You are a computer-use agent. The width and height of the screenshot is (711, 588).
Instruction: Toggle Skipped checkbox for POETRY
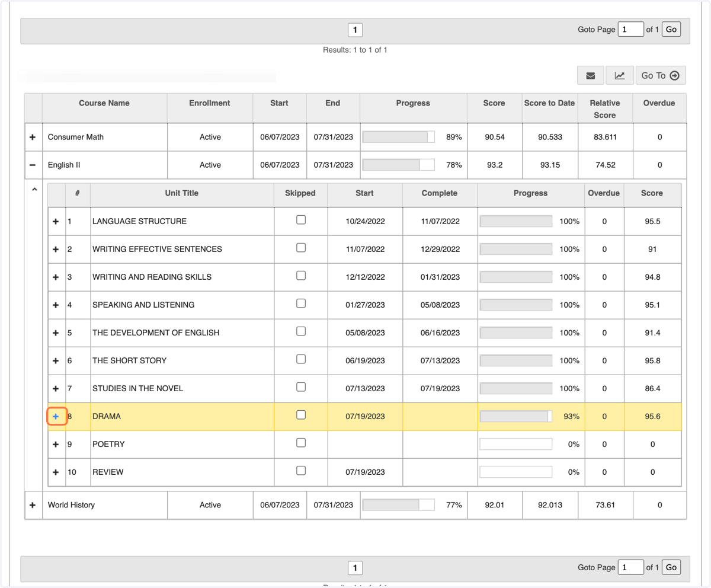click(x=301, y=443)
